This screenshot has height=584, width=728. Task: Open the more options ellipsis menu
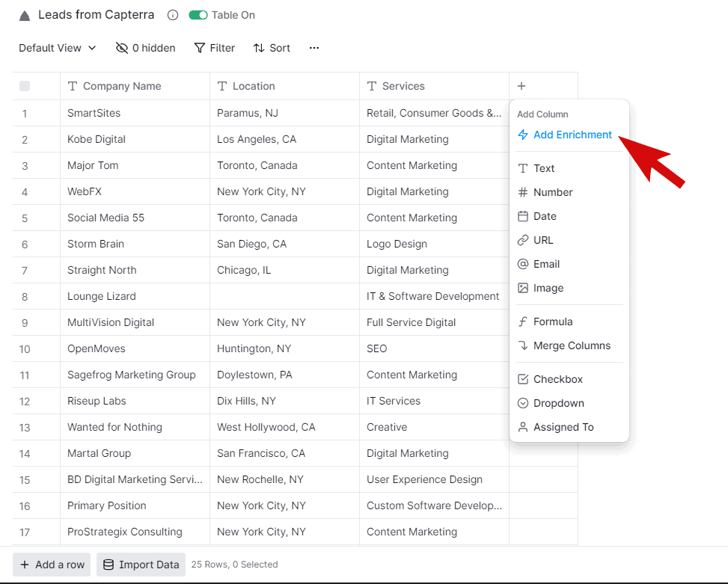(x=314, y=48)
